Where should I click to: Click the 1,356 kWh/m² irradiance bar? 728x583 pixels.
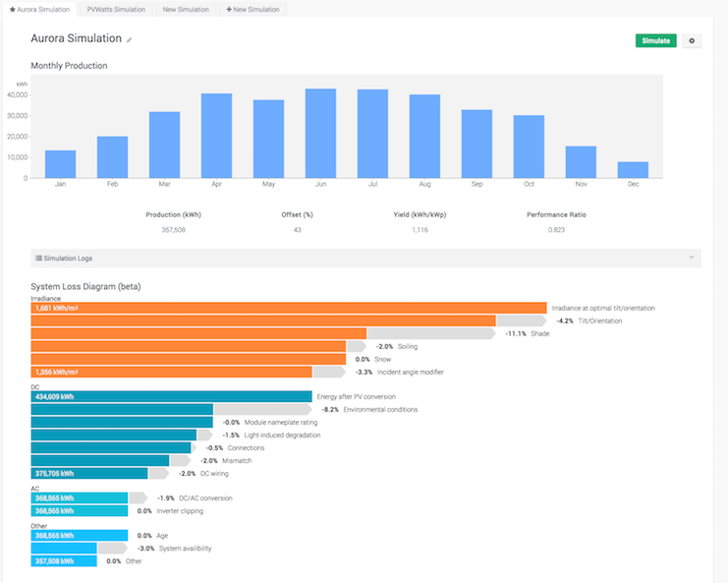click(171, 372)
